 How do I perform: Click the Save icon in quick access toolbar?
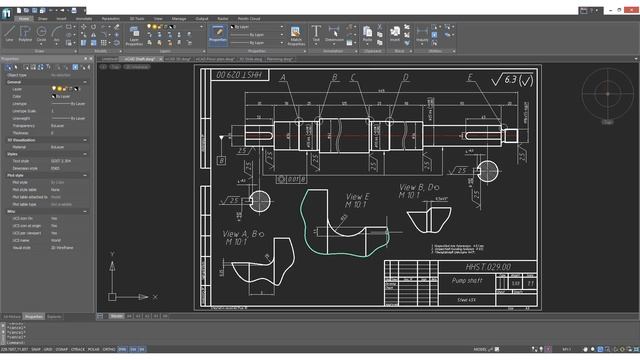pos(34,11)
